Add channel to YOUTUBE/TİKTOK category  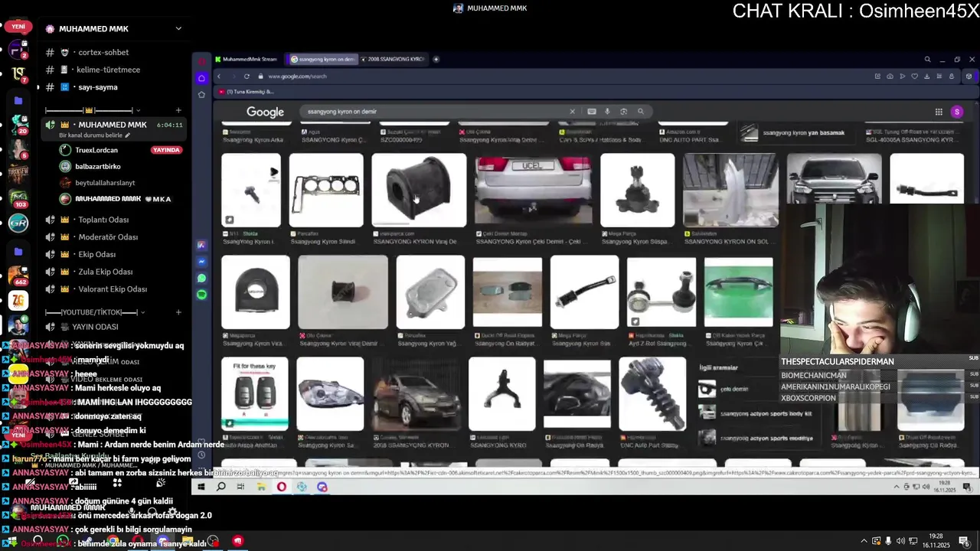click(x=178, y=312)
